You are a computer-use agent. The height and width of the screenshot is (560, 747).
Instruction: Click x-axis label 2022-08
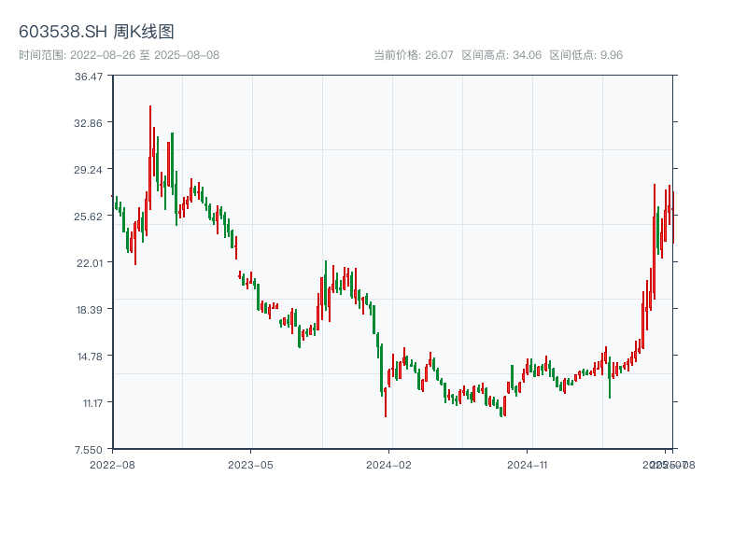[x=112, y=465]
